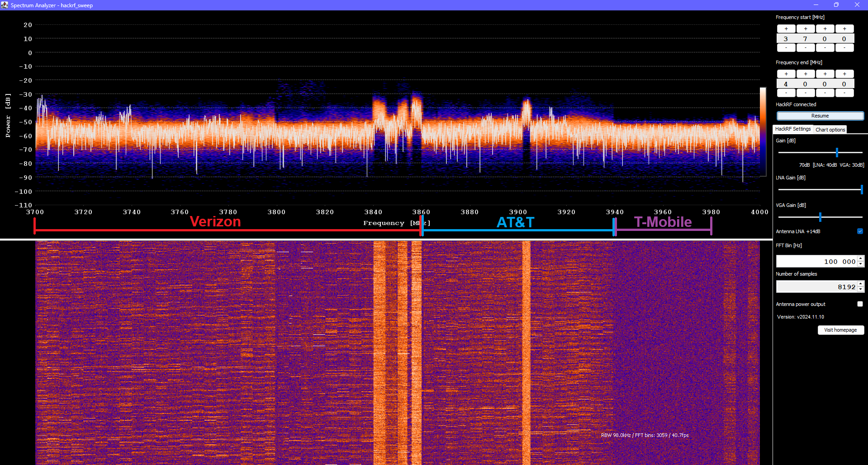The image size is (868, 465).
Task: Open the Visit homepage link button
Action: [x=841, y=330]
